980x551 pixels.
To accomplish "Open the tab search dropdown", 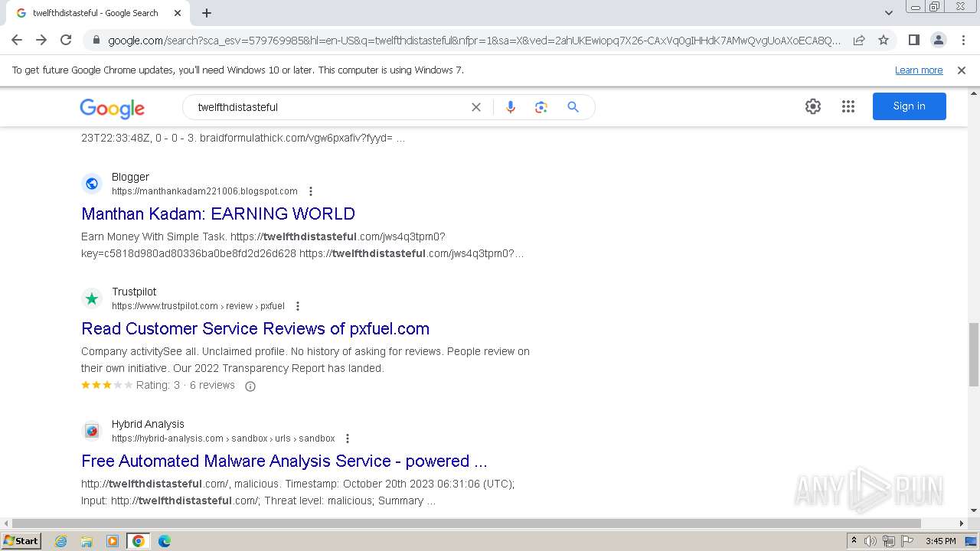I will pyautogui.click(x=888, y=13).
